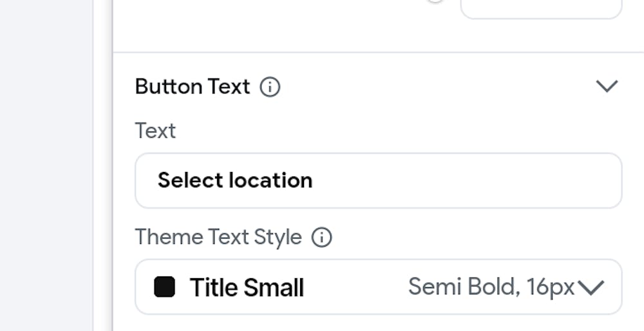Open the Title Small text style dropdown

click(x=591, y=287)
